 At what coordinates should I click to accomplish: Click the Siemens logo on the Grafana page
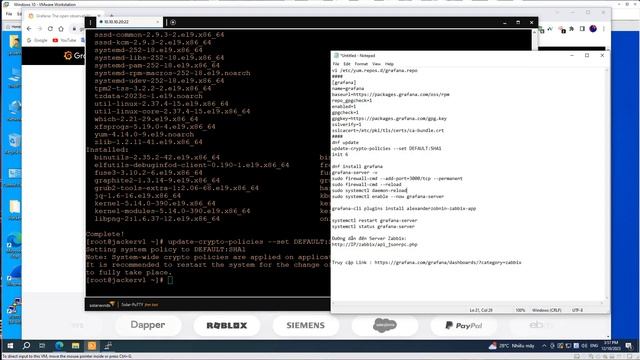305,325
